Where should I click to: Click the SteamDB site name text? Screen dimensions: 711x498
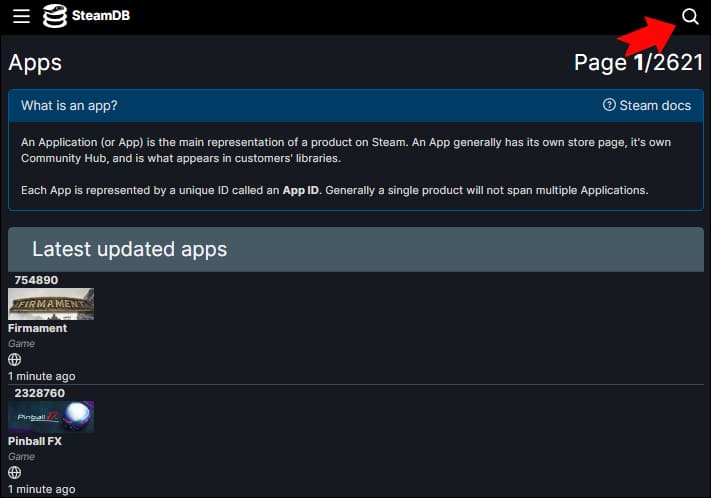tap(101, 16)
